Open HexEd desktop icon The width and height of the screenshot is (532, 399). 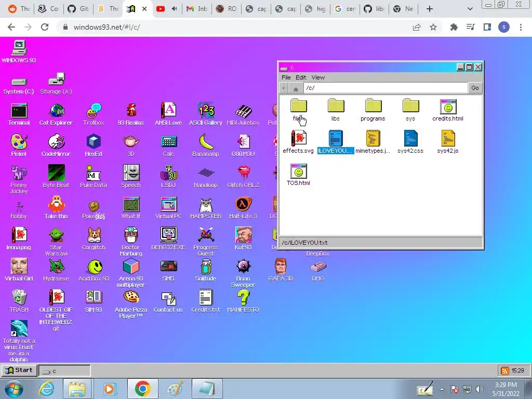click(94, 145)
